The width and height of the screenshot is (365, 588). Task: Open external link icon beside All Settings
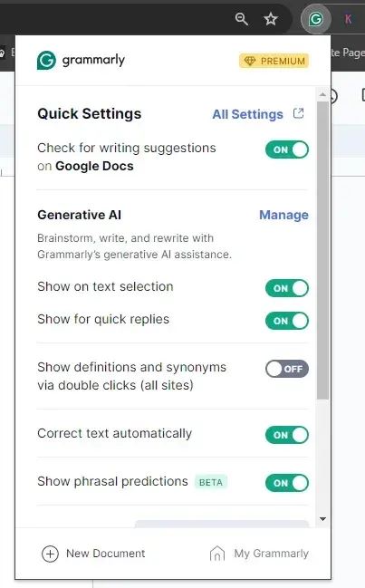point(298,113)
